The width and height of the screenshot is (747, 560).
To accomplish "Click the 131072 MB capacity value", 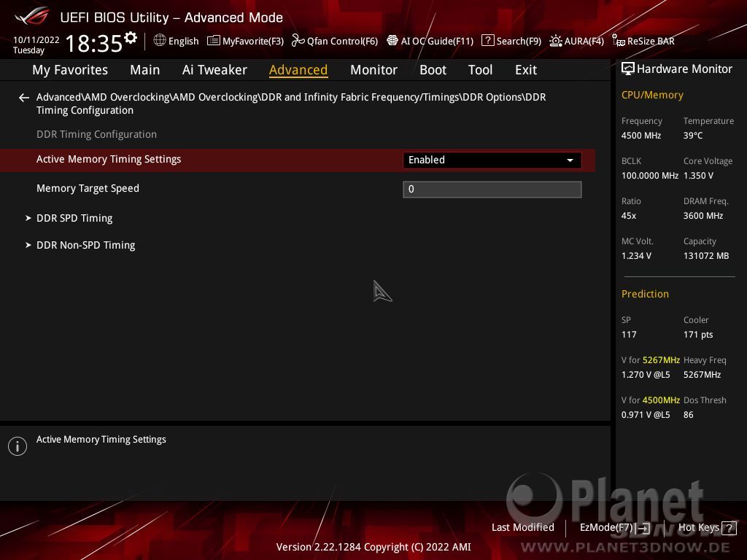I will [706, 256].
